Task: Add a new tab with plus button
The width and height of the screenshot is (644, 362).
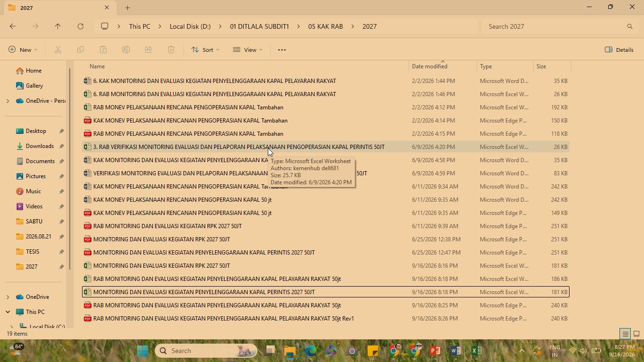Action: coord(127,8)
